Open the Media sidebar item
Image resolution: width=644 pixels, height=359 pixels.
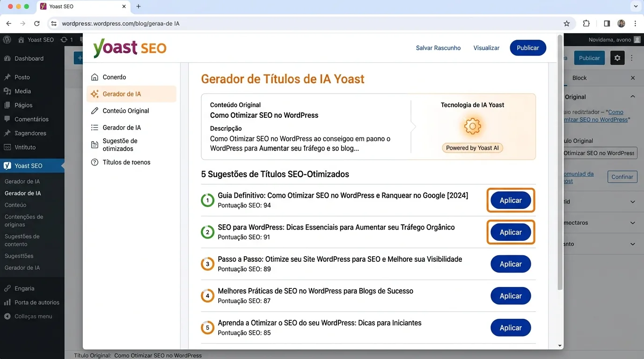pos(22,91)
